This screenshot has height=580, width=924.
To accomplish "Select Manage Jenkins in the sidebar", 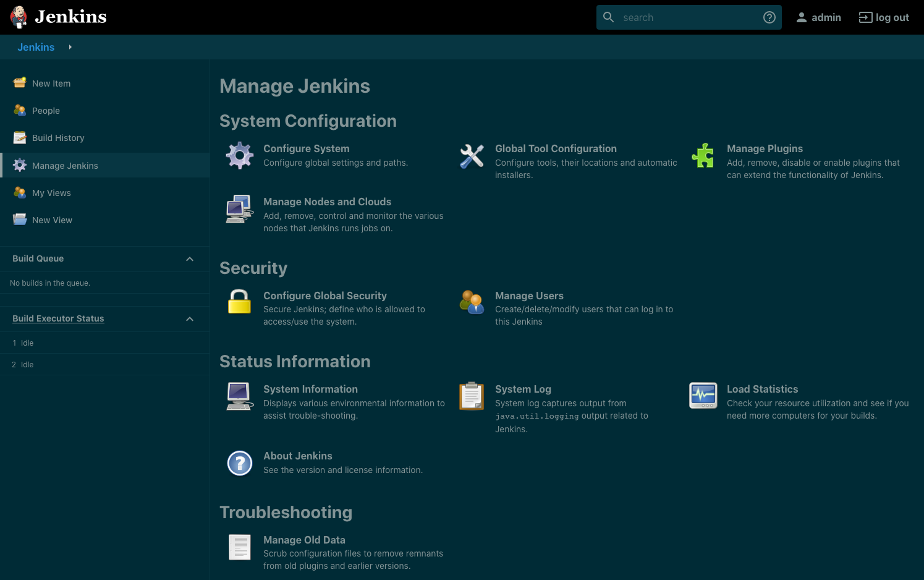I will tap(65, 166).
